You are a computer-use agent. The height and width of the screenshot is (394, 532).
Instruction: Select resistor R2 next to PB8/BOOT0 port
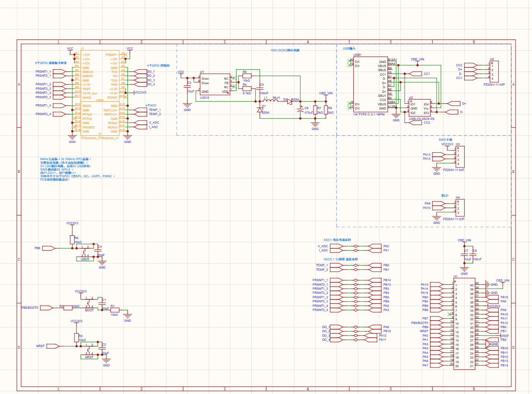pos(68,308)
